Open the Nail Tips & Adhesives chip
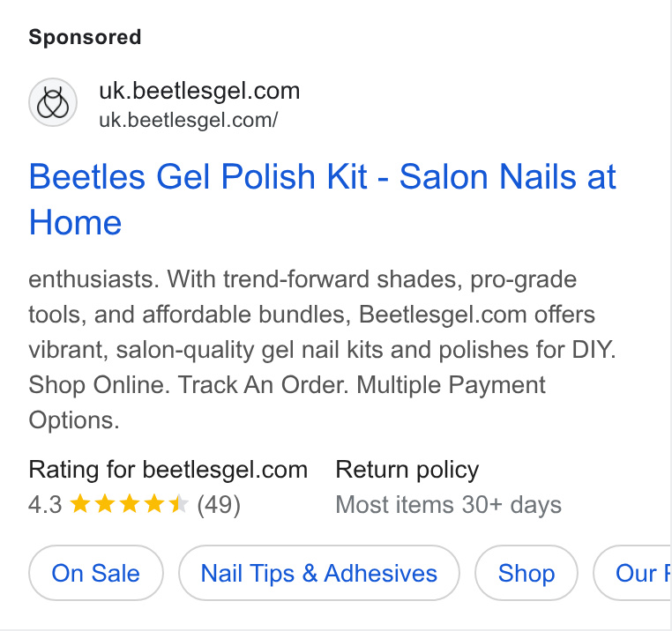 click(319, 573)
